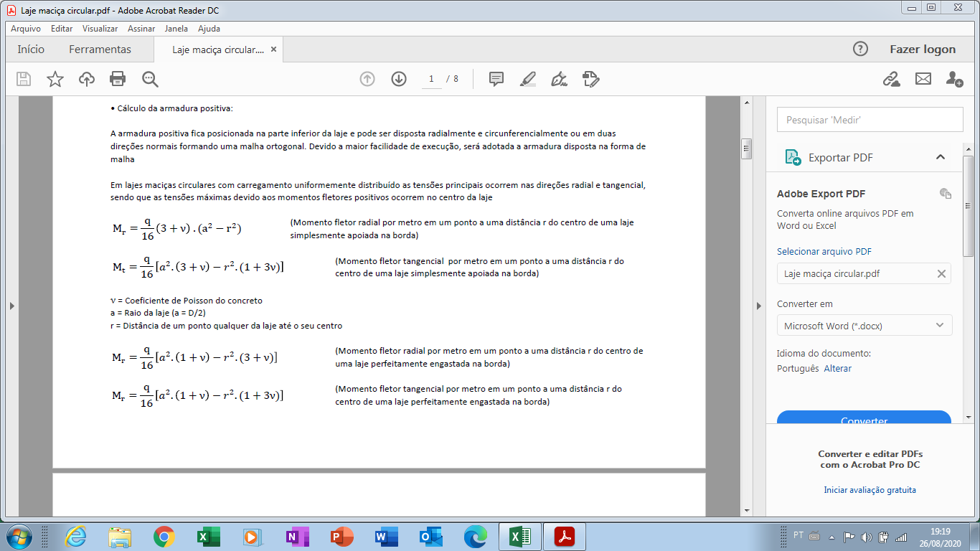Viewport: 980px width, 551px height.
Task: Open the find text magnifier tool
Action: [150, 79]
